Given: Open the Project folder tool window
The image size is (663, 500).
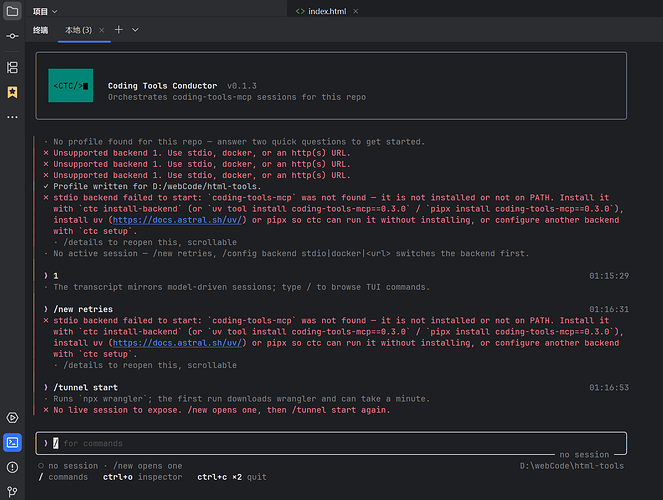Looking at the screenshot, I should [12, 11].
